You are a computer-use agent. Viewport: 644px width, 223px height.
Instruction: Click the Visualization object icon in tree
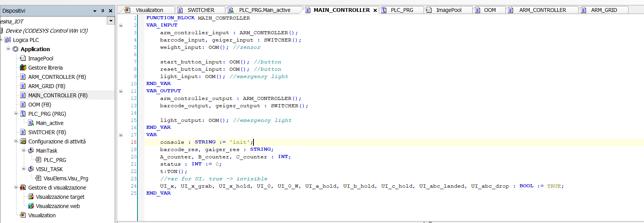pos(23,215)
